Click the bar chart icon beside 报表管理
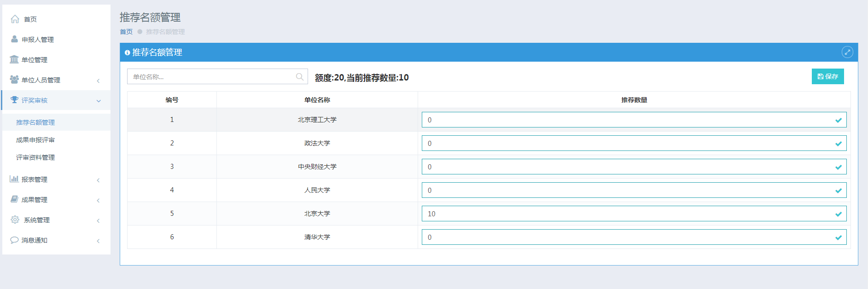Screen dimensions: 868x289 point(14,179)
